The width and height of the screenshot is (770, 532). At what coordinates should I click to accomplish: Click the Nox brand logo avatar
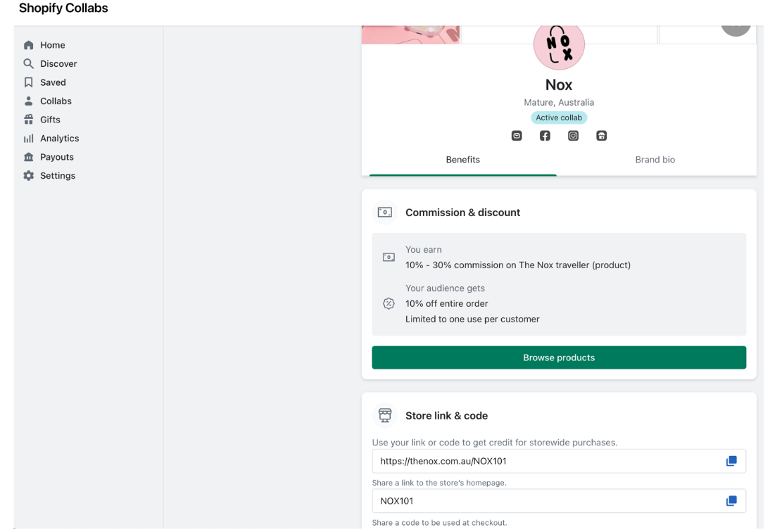[559, 45]
